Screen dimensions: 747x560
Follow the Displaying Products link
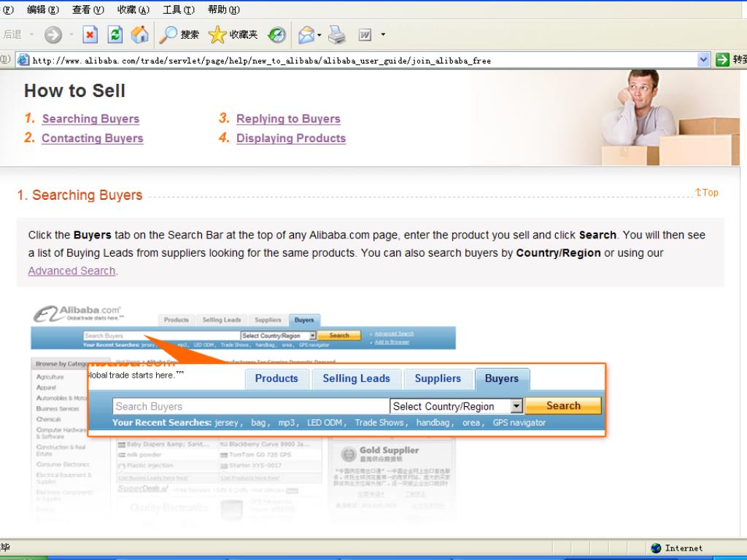291,138
